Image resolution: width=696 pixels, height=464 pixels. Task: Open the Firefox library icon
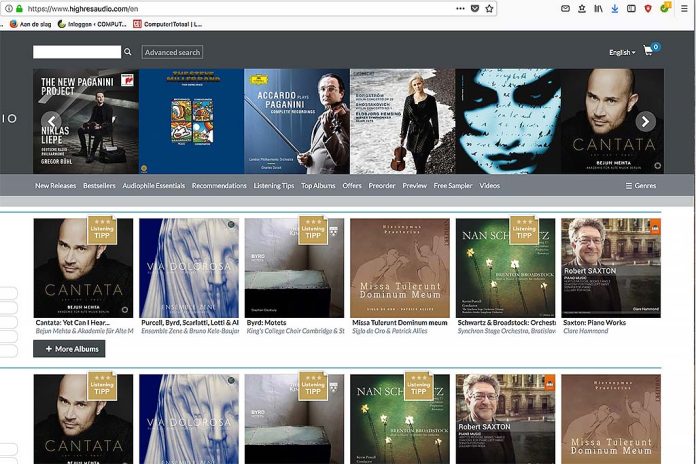598,8
